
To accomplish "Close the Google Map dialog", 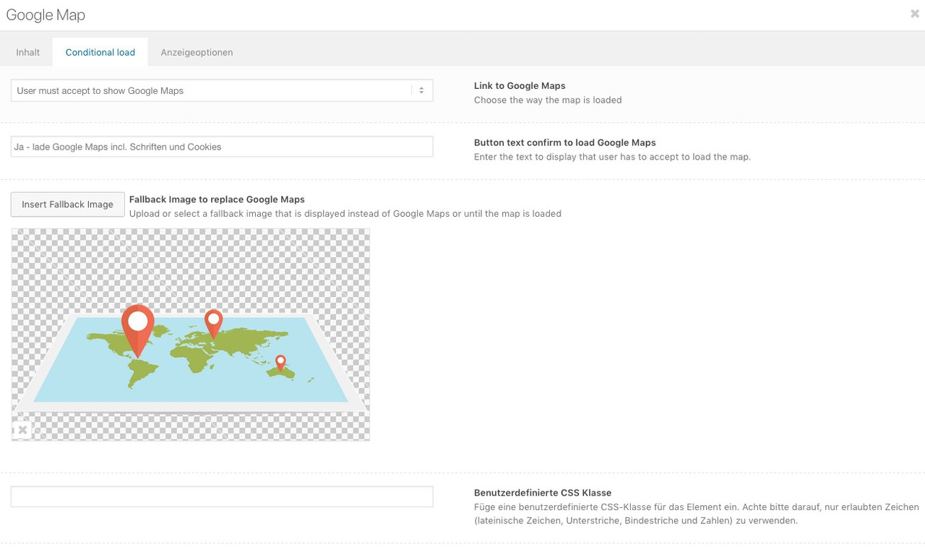I will point(914,14).
